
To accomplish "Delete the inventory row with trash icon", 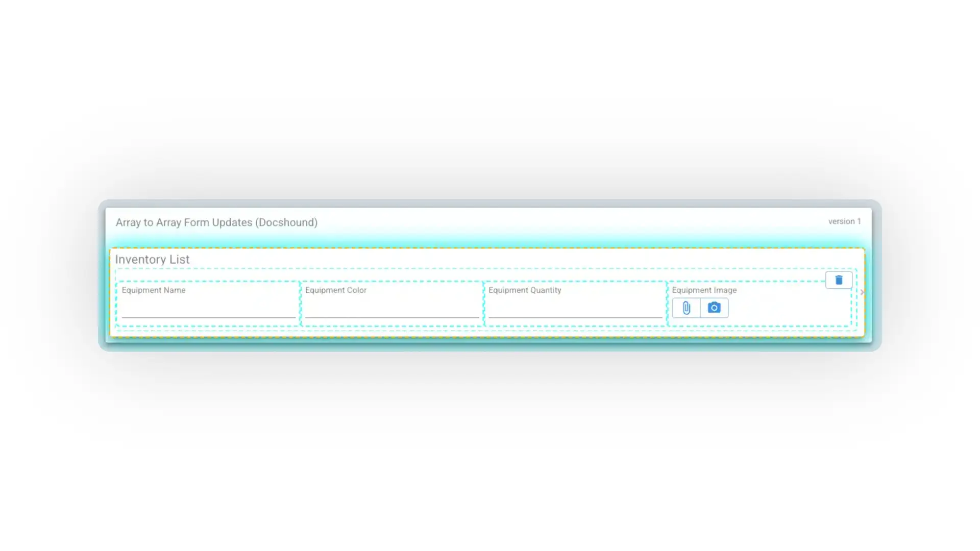I will [839, 280].
